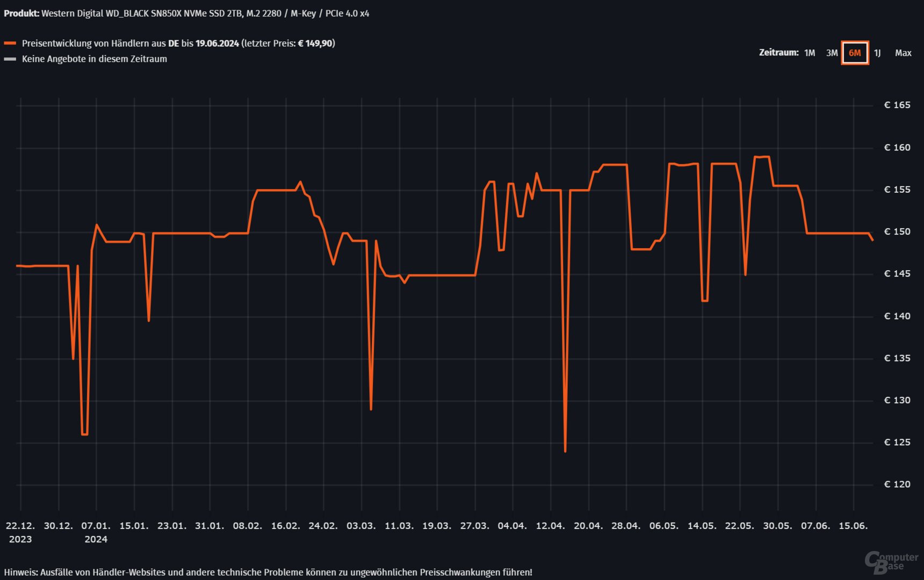Click the lowest price dip in mid-April
The image size is (924, 580).
click(565, 451)
